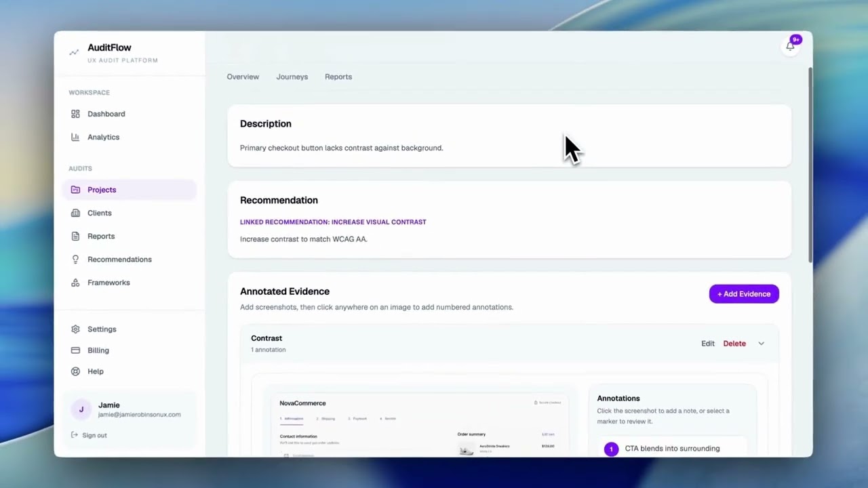Select annotation marker number 1

coord(611,449)
